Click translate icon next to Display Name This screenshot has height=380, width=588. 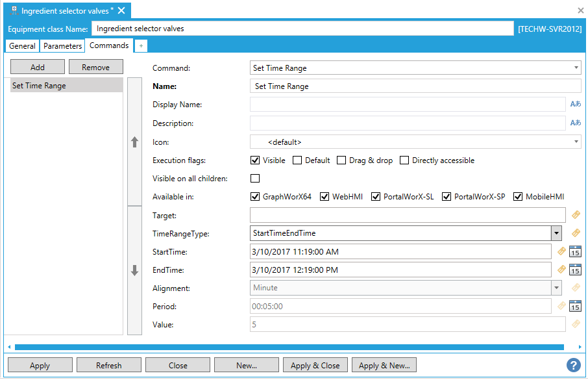pos(575,105)
